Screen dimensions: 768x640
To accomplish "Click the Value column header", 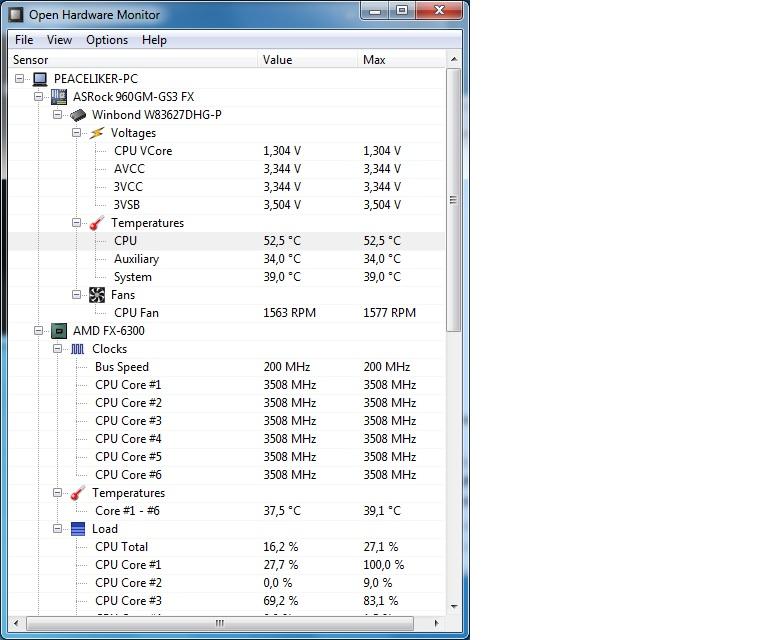I will [x=308, y=60].
